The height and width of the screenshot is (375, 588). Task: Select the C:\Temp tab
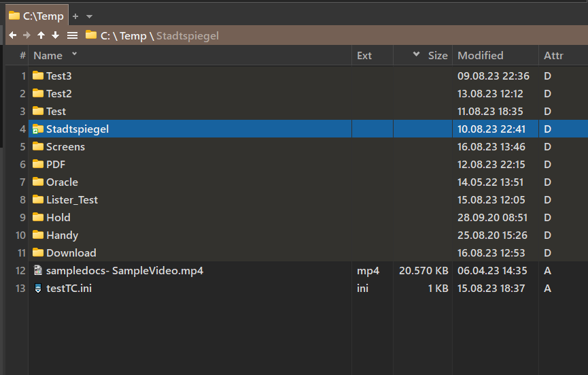37,16
